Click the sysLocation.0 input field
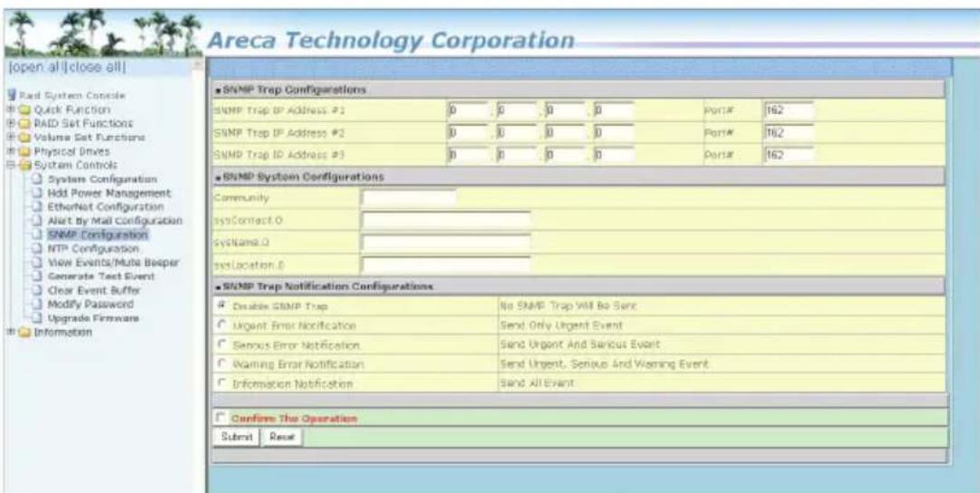980x493 pixels. click(x=446, y=264)
